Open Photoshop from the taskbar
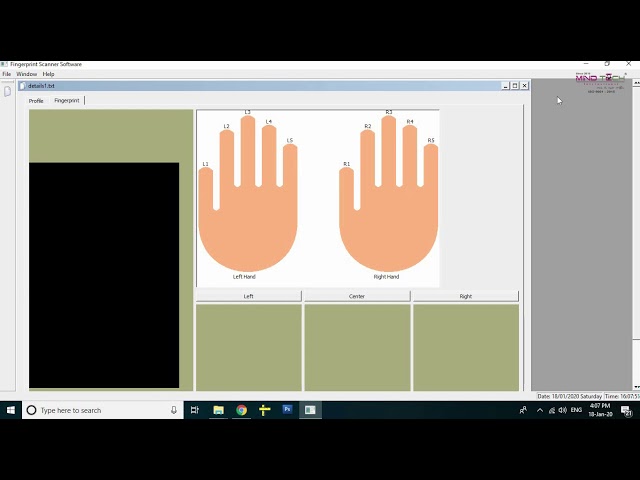The height and width of the screenshot is (480, 640). tap(287, 410)
